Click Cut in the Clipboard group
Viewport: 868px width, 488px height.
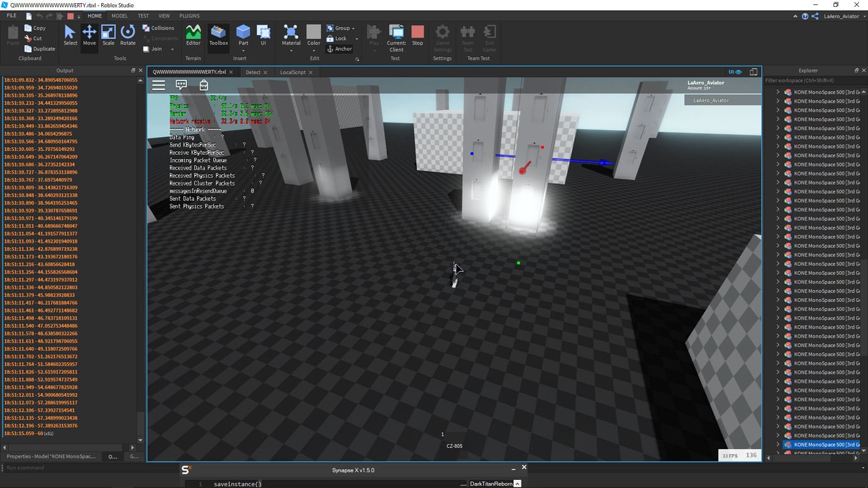[x=33, y=38]
